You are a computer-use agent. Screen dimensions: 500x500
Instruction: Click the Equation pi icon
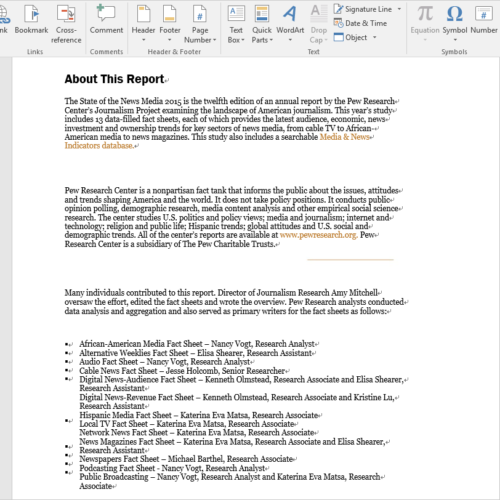[425, 14]
